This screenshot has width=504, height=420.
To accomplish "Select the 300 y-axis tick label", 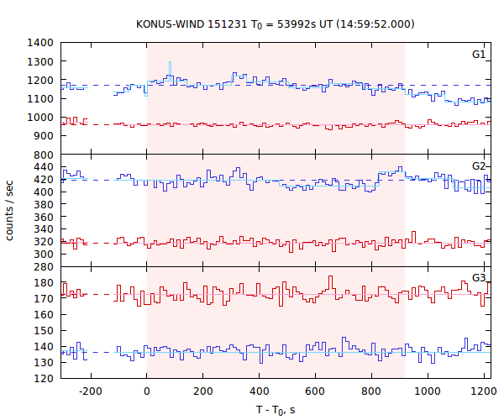I will point(44,255).
